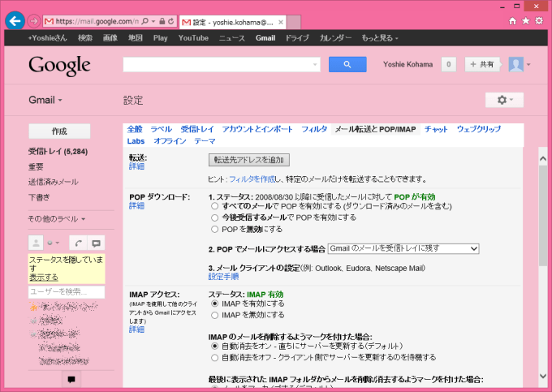
Task: Click the '作成' compose button
Action: (x=59, y=131)
